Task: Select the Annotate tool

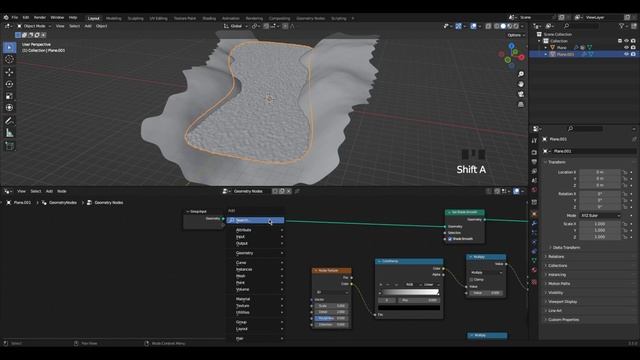Action: pyautogui.click(x=9, y=121)
